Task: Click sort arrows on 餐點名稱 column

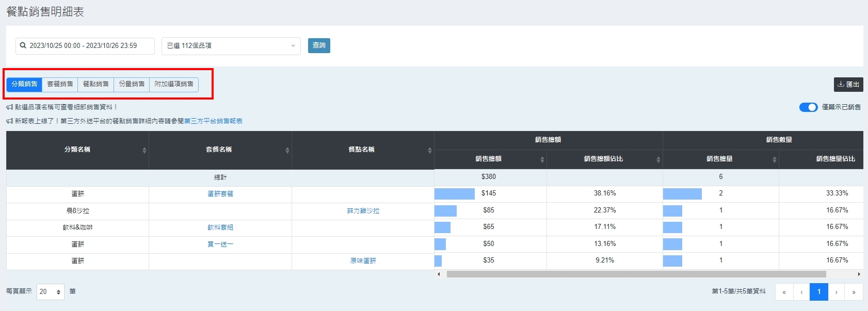Action: (x=429, y=150)
